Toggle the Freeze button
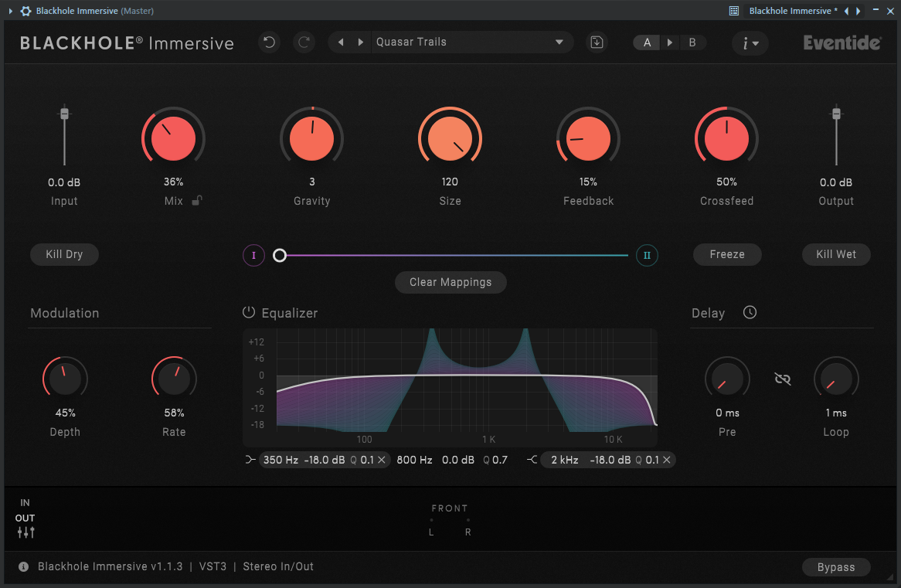 click(727, 254)
